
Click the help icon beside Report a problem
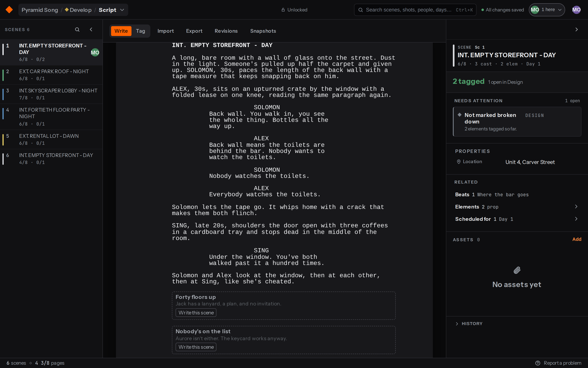(538, 363)
